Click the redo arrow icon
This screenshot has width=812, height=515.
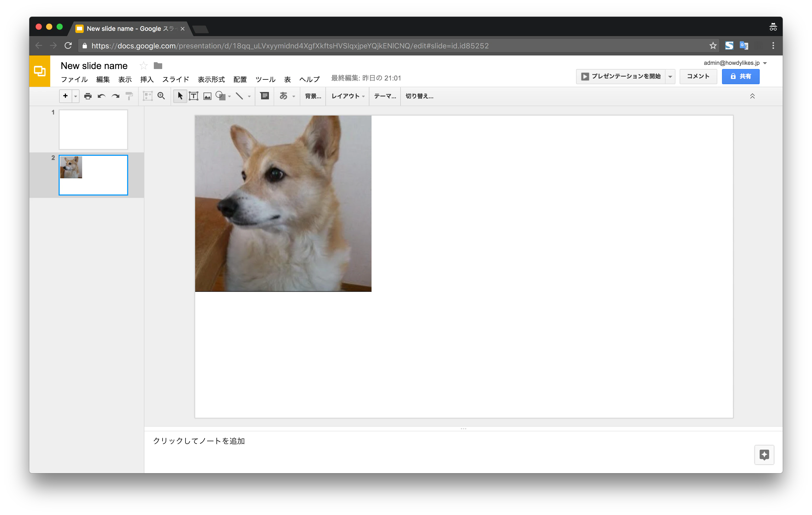115,96
